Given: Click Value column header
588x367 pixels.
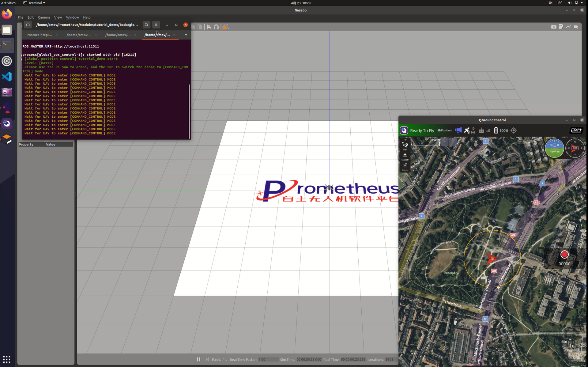Looking at the screenshot, I should point(51,144).
